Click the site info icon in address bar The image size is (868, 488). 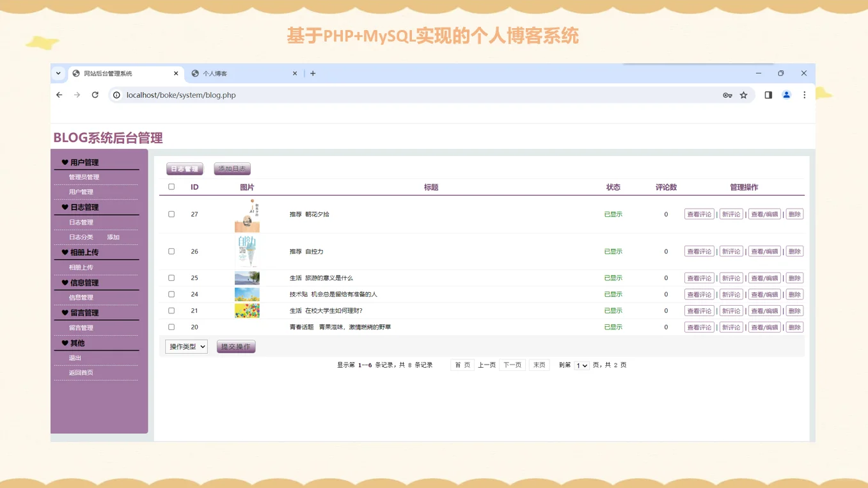(x=116, y=95)
